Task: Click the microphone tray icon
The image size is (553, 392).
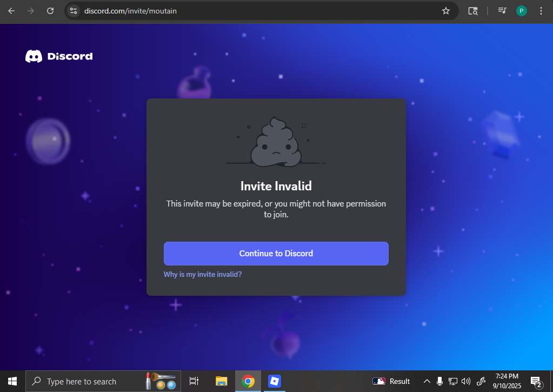Action: [439, 381]
